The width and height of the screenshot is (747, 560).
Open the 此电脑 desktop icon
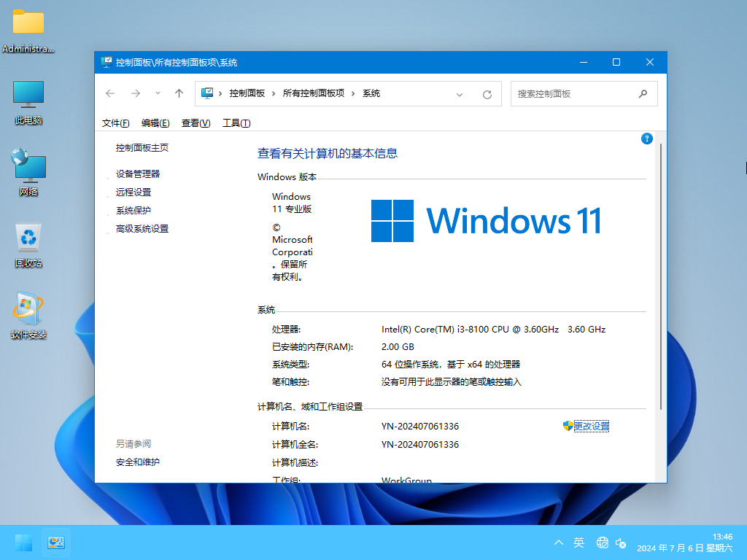pos(28,102)
